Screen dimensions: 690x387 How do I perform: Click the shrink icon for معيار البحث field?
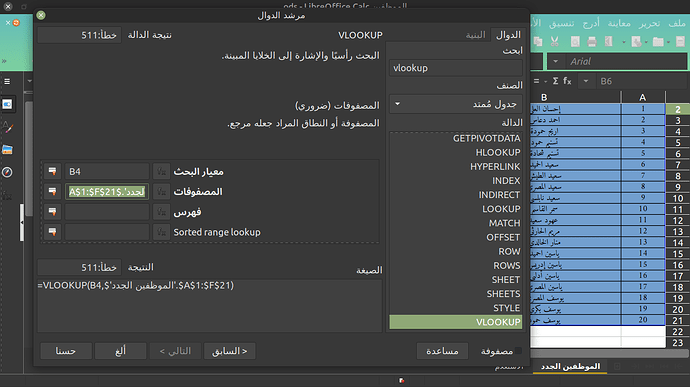(52, 171)
